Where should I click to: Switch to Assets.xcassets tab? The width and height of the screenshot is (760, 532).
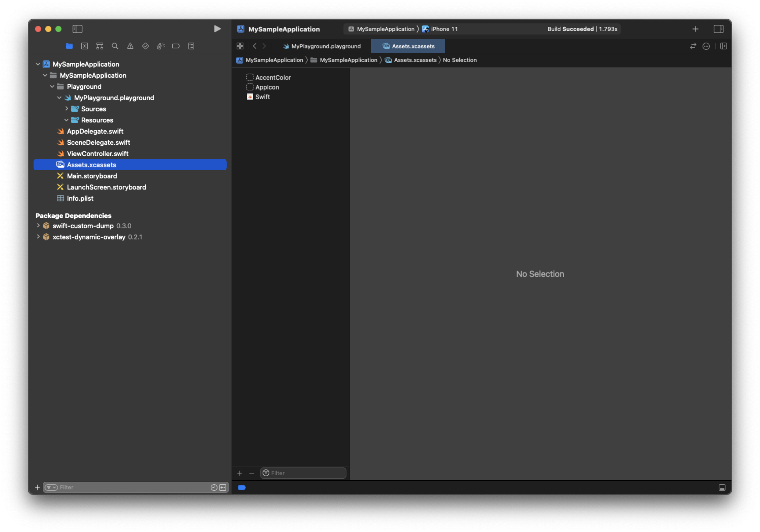pyautogui.click(x=408, y=46)
